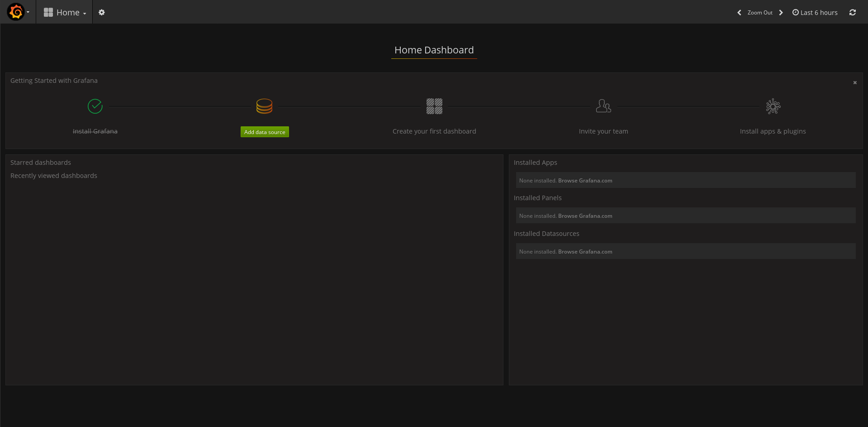Click the orange data source database icon
Viewport: 868px width, 427px height.
(x=264, y=106)
